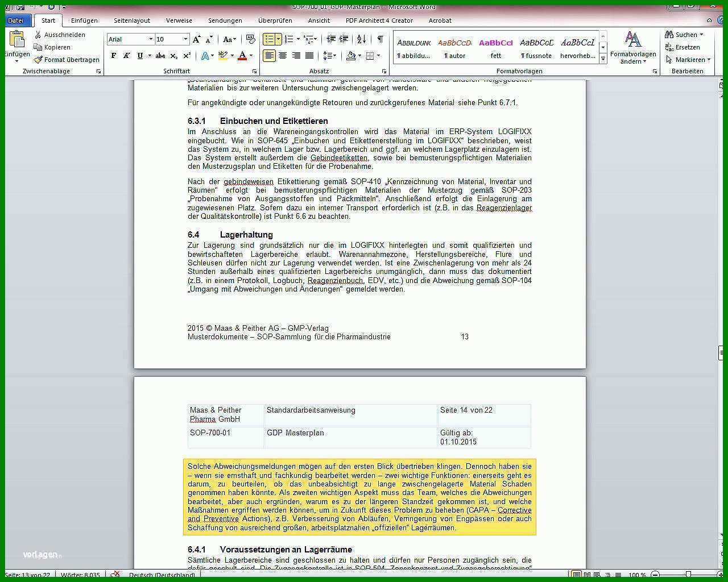Click the clear formatting icon
Screen dimensions: 728x582
(x=250, y=39)
